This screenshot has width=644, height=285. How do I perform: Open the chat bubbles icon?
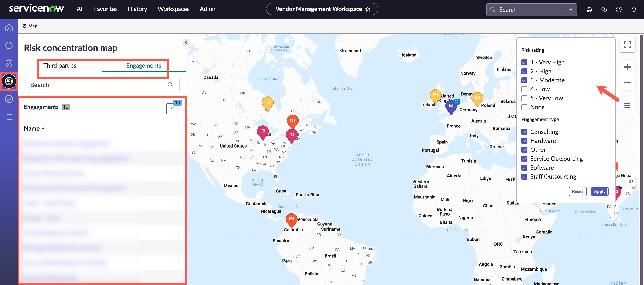(x=604, y=9)
